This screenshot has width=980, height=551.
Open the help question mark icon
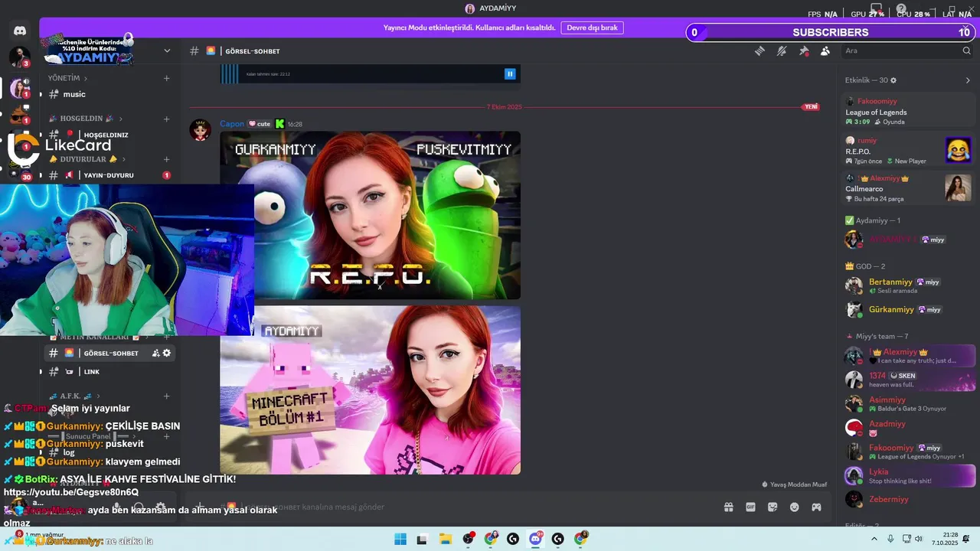[x=901, y=8]
